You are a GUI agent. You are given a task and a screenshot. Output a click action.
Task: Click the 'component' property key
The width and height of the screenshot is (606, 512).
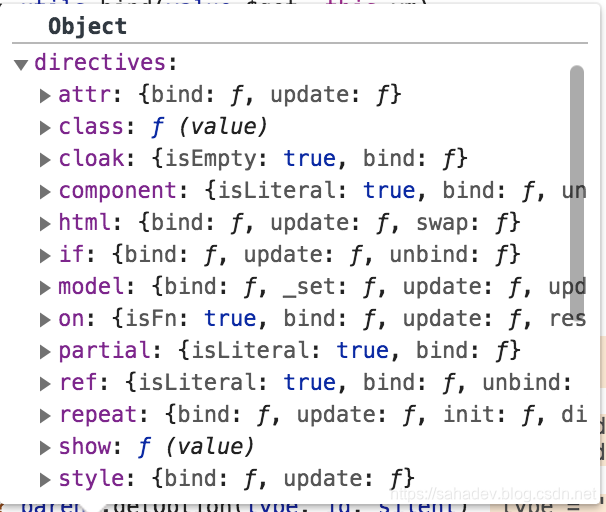tap(118, 191)
